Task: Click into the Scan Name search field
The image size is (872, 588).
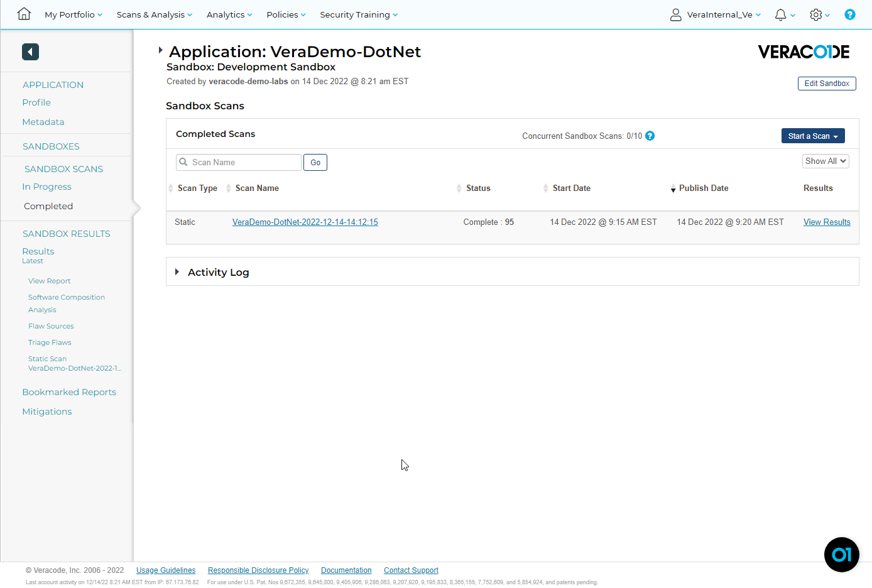Action: pos(239,162)
